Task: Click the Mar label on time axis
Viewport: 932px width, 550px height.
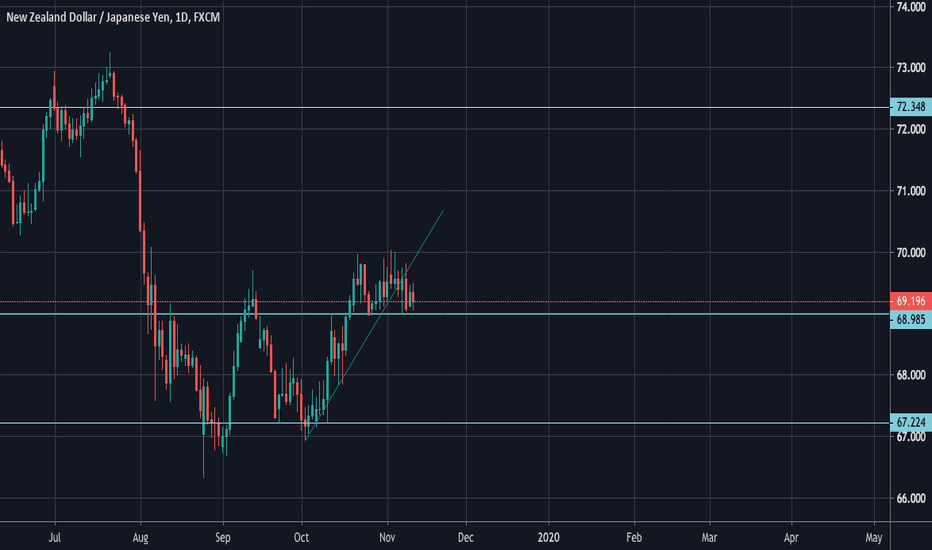Action: coord(709,538)
